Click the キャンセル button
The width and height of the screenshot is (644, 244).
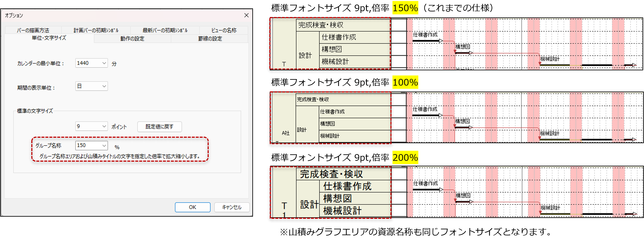coord(232,207)
